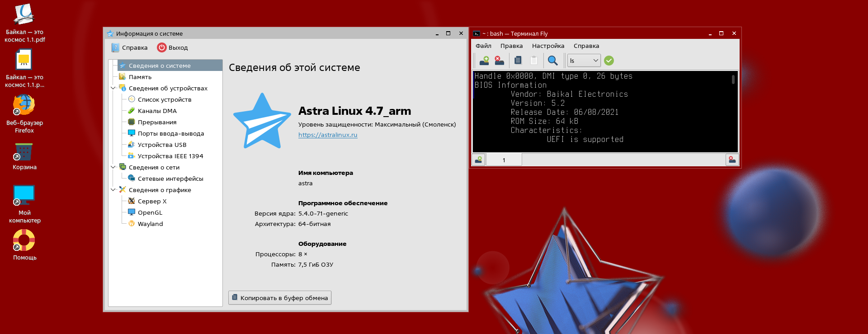Click the Устройства USB icon
Viewport: 868px width, 334px height.
coord(132,144)
